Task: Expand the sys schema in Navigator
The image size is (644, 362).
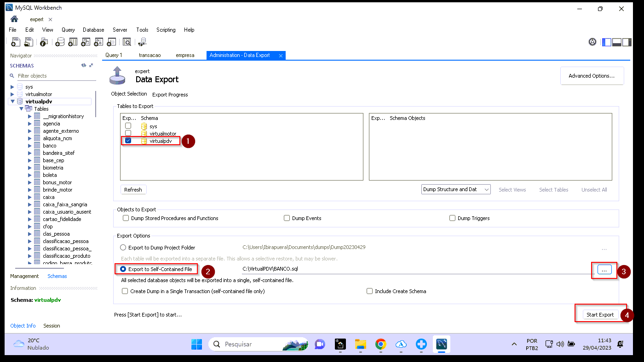Action: click(12, 87)
